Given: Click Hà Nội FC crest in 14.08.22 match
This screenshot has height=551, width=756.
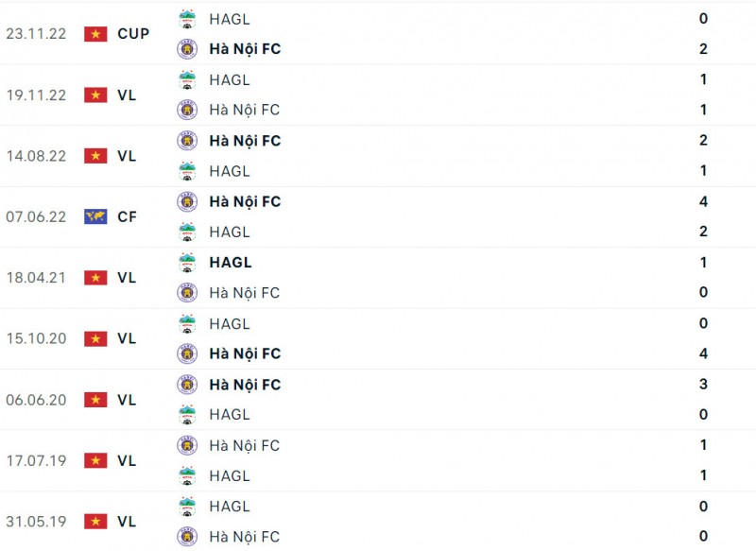Looking at the screenshot, I should [x=187, y=141].
